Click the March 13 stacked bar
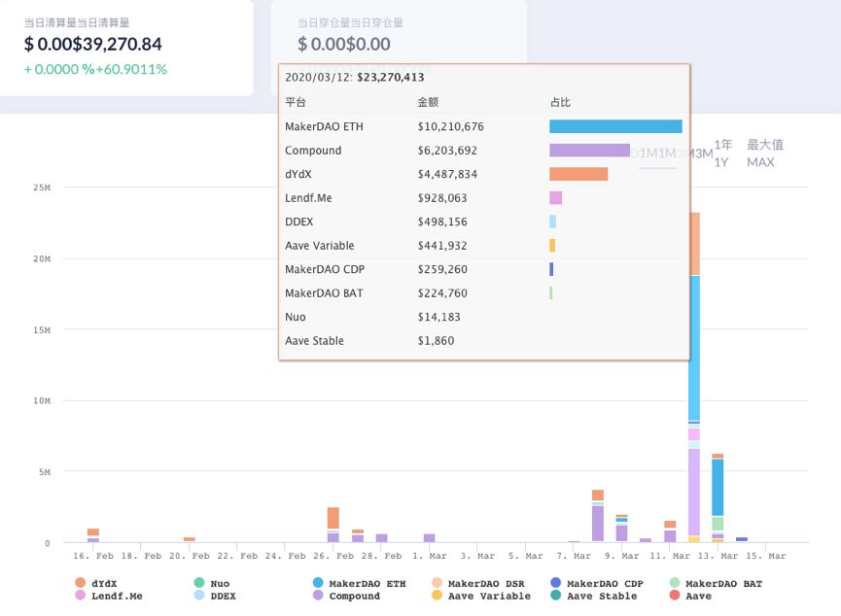The image size is (841, 616). click(x=718, y=498)
